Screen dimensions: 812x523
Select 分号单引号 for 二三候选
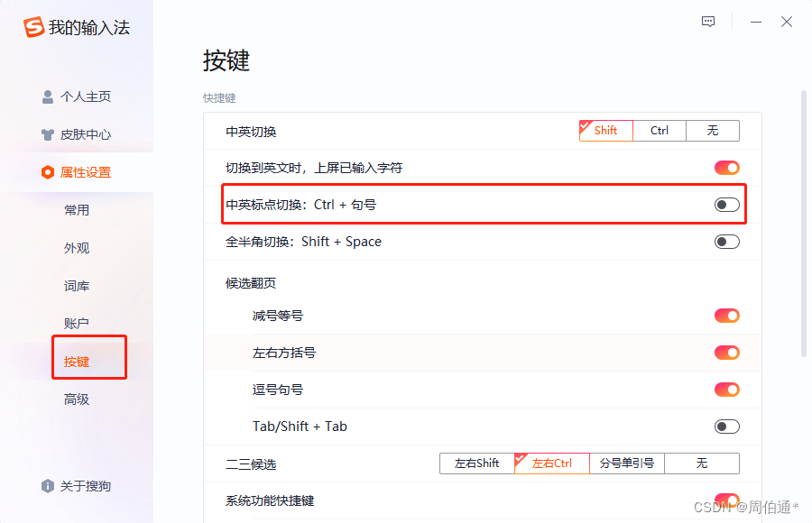(x=627, y=463)
